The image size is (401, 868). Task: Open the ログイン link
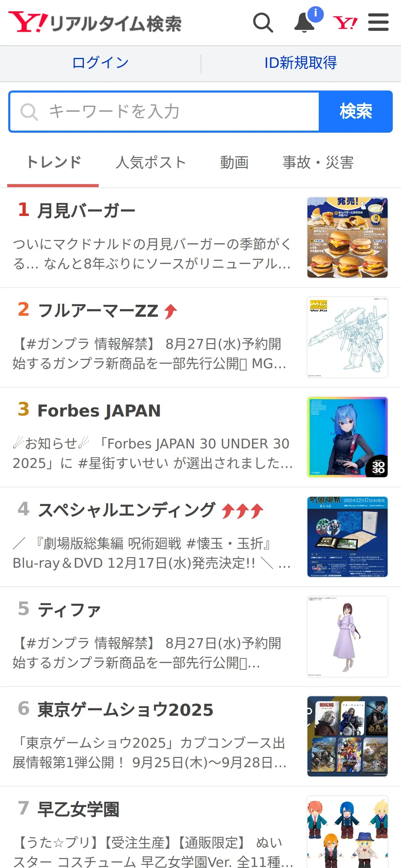(x=100, y=63)
